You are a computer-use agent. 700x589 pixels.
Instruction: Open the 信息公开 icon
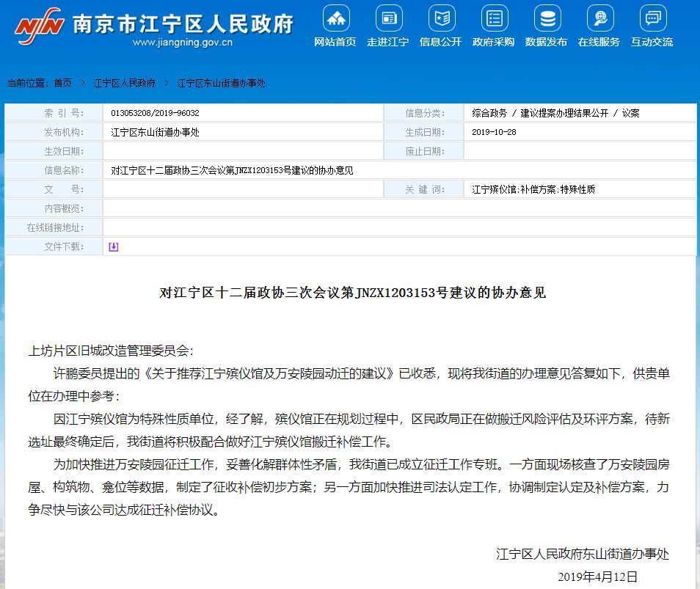tap(442, 18)
